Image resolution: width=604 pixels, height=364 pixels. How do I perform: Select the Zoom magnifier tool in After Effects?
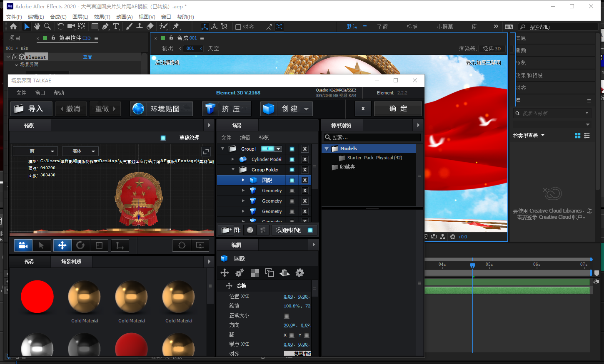(47, 27)
